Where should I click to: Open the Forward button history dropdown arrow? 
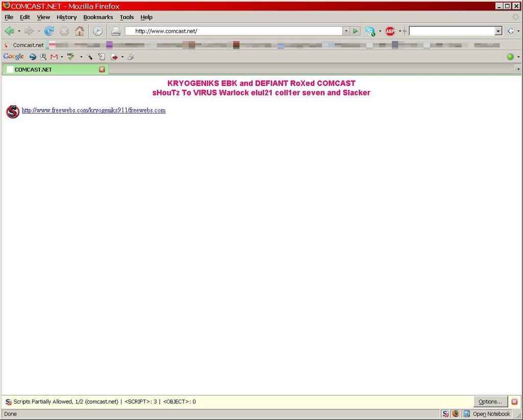39,31
